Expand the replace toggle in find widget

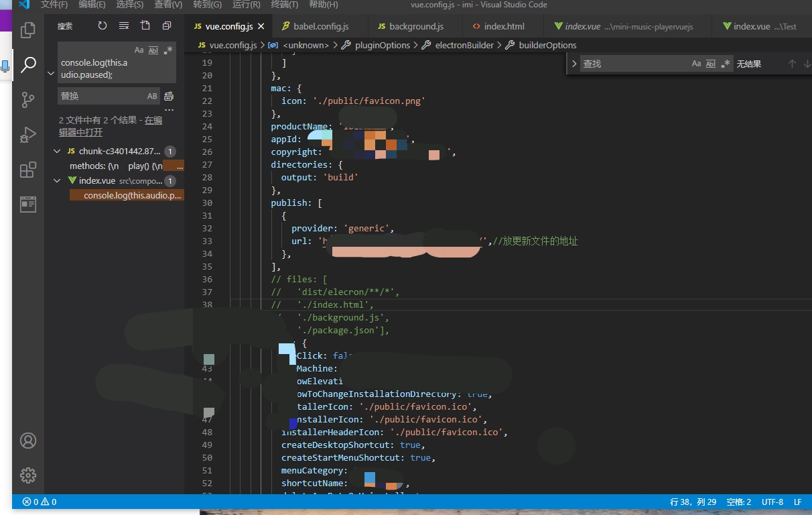pos(574,64)
